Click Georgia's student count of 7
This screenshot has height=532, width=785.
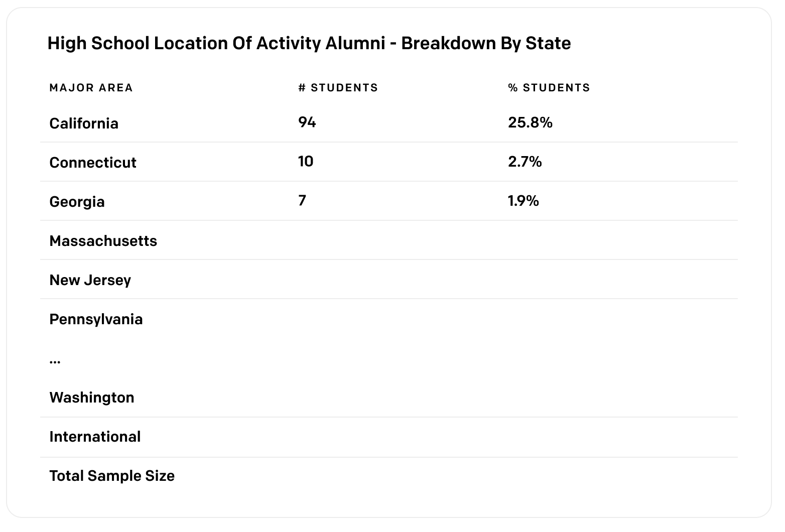302,200
